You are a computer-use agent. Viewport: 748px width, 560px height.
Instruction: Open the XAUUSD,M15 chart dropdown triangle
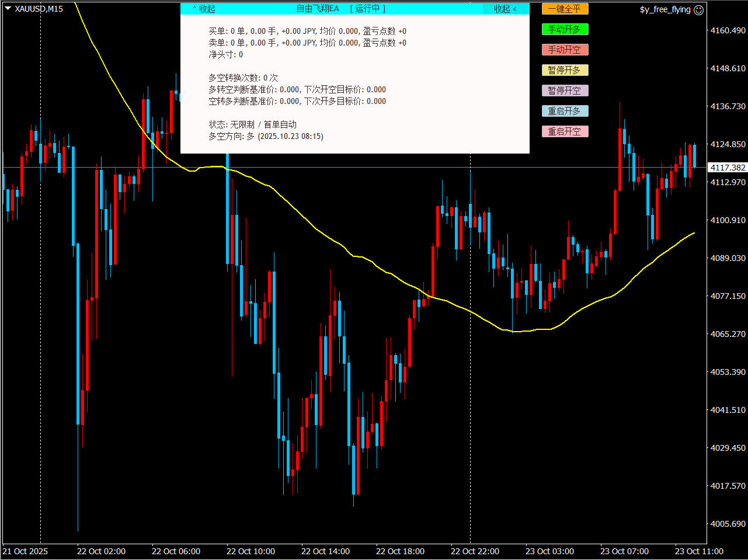coord(8,9)
